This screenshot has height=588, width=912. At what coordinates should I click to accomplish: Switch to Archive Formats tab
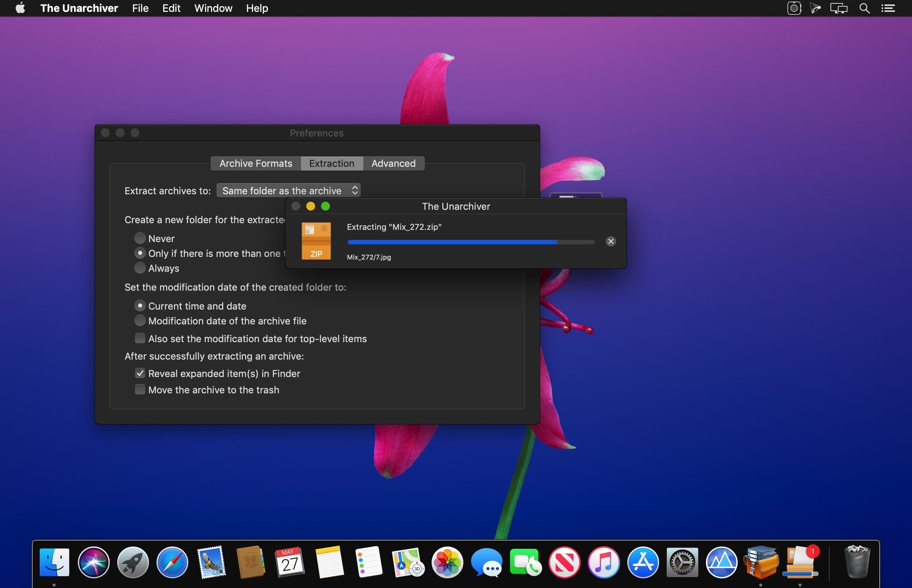pyautogui.click(x=256, y=163)
